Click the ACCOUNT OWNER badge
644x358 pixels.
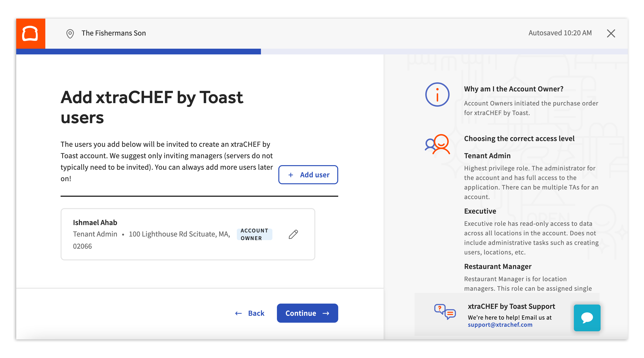(254, 234)
